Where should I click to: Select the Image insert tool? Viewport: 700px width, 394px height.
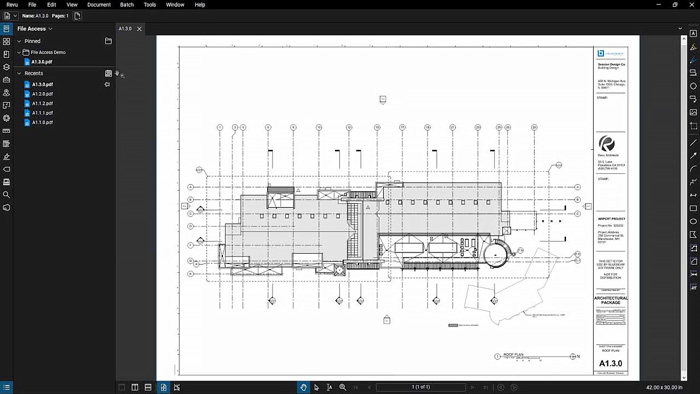click(x=693, y=112)
